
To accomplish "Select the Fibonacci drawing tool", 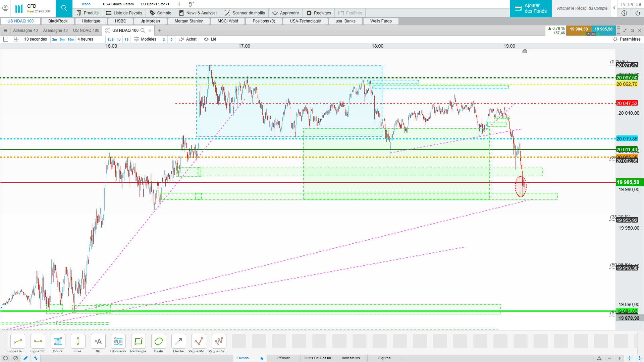I will click(x=118, y=342).
